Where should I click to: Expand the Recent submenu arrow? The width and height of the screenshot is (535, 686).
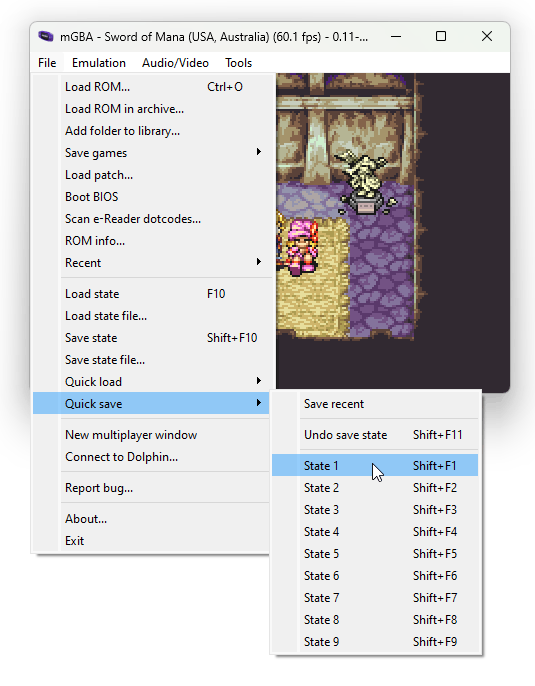pyautogui.click(x=259, y=262)
